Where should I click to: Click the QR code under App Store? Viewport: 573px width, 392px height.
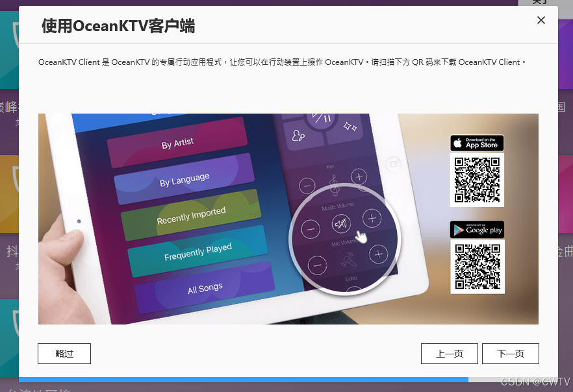point(477,180)
